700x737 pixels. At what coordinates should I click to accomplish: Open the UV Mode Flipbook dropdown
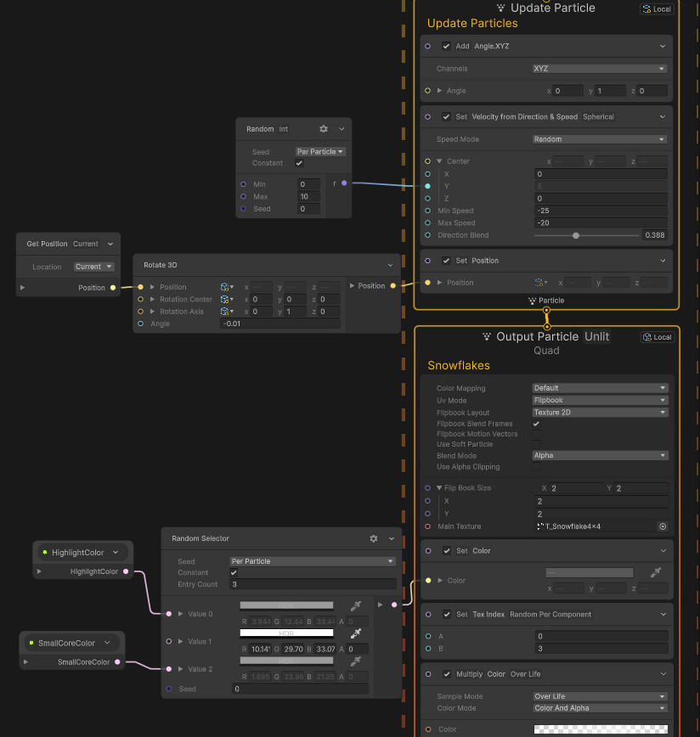pyautogui.click(x=600, y=400)
